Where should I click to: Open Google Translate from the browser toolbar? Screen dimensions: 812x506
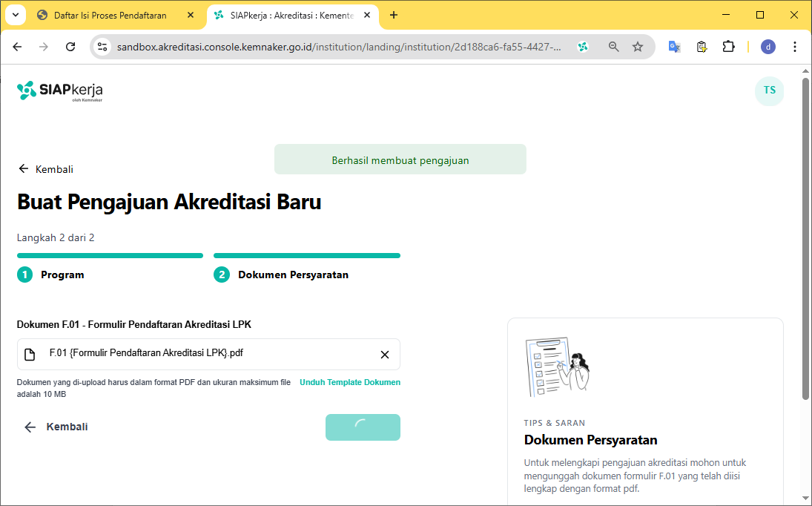coord(673,46)
